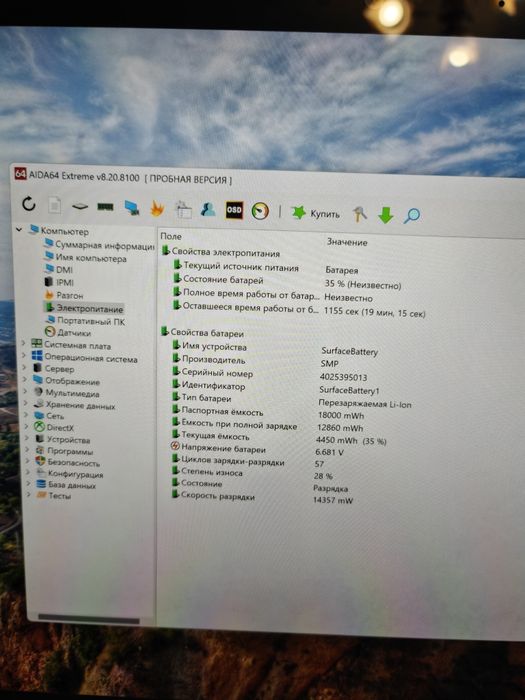Viewport: 525px width, 700px height.
Task: Expand the Системная плата node
Action: coord(23,343)
